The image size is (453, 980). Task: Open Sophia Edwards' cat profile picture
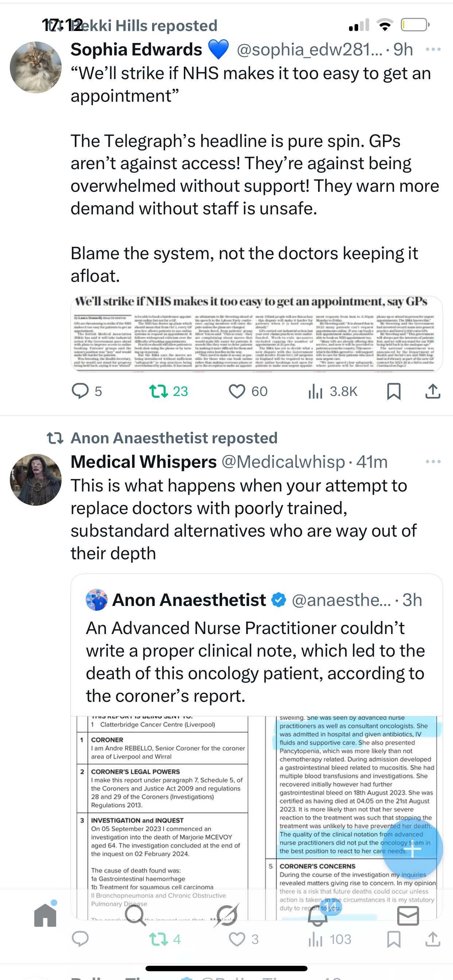(36, 67)
